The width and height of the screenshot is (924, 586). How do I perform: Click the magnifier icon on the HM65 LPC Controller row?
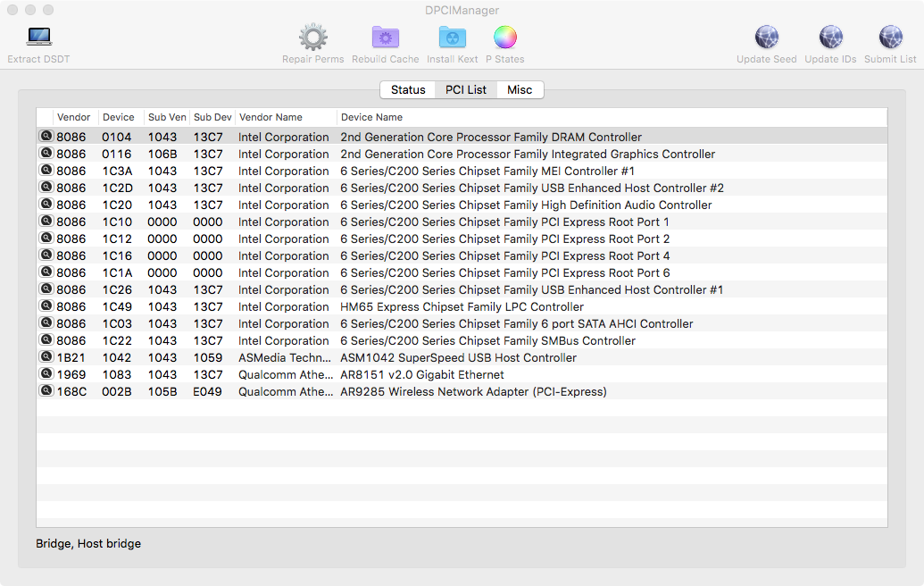(x=46, y=306)
